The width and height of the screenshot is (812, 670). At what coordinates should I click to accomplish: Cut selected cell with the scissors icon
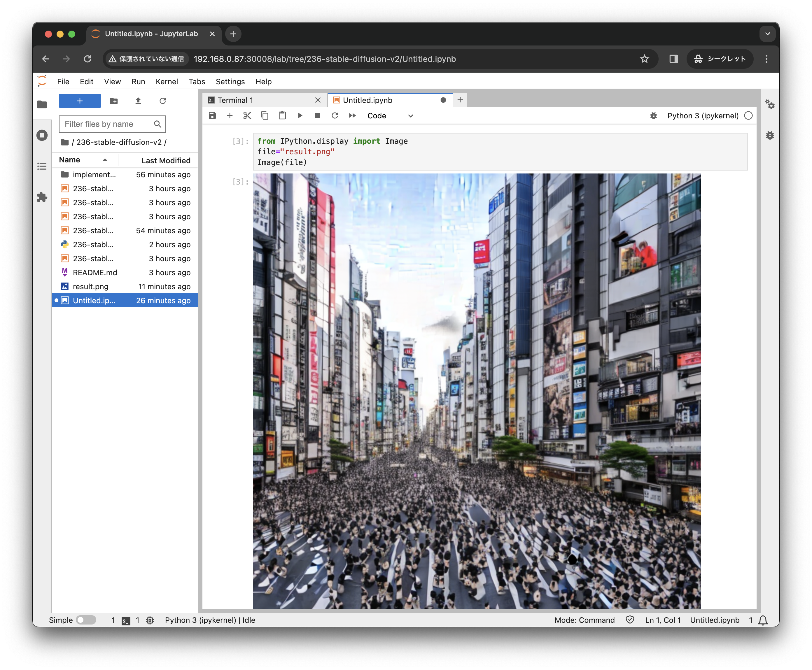point(247,115)
